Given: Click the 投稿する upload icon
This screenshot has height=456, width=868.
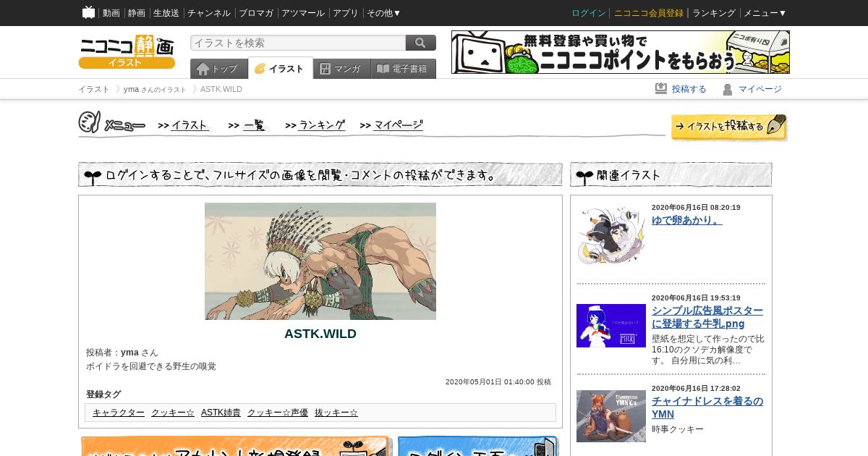Looking at the screenshot, I should pos(661,88).
